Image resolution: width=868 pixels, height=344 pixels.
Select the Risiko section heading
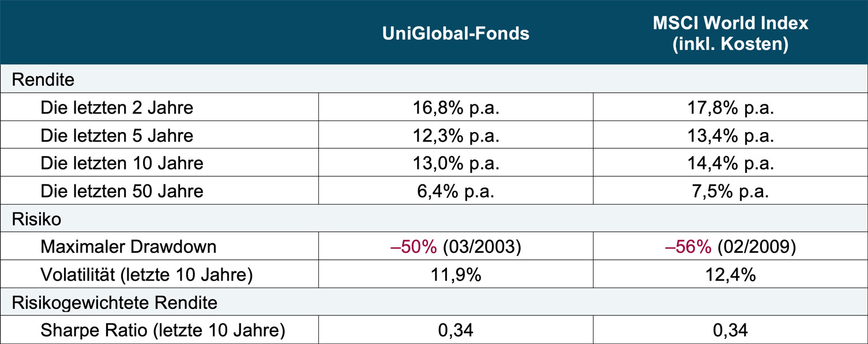pyautogui.click(x=36, y=220)
